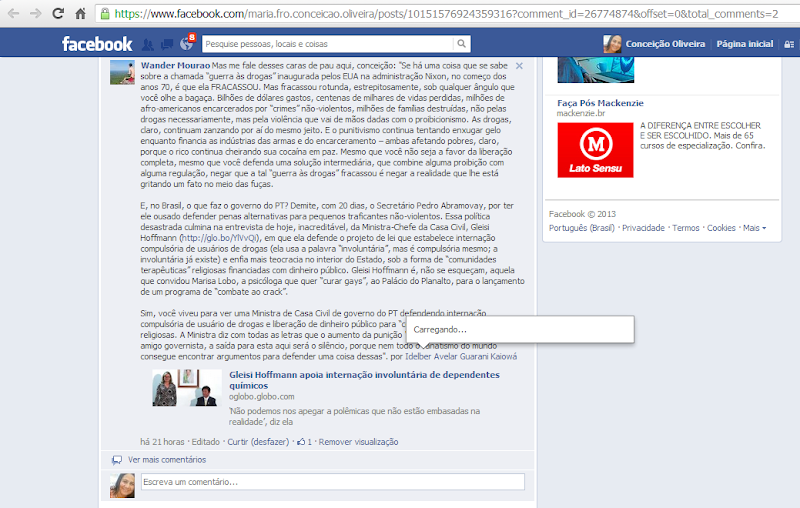Image resolution: width=800 pixels, height=508 pixels.
Task: Click the Carregando tooltip popup
Action: pyautogui.click(x=520, y=330)
